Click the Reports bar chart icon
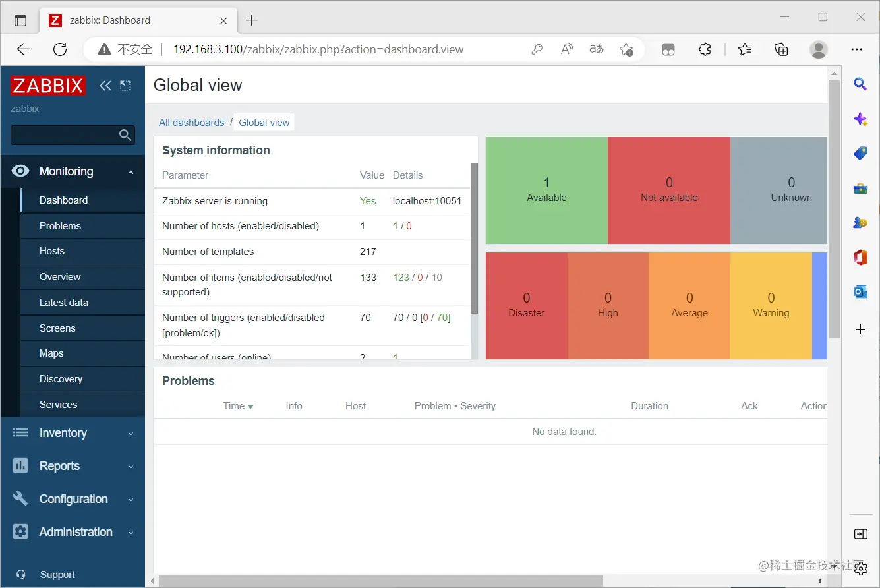Screen dimensions: 880x588 [20, 465]
